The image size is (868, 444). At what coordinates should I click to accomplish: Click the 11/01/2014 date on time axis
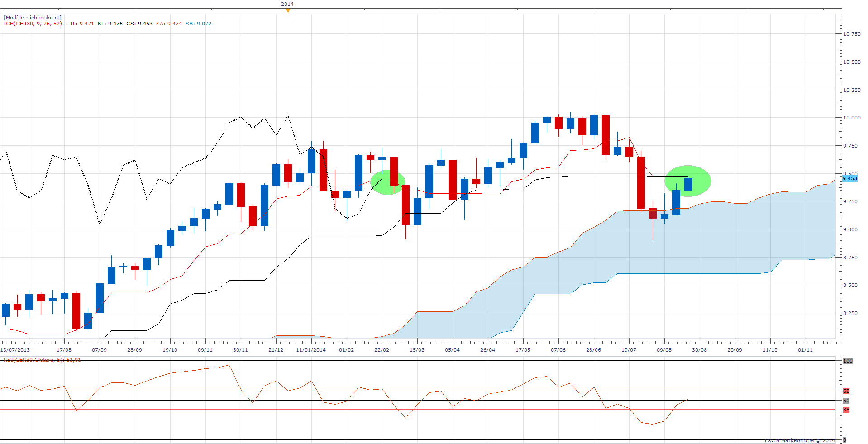311,350
